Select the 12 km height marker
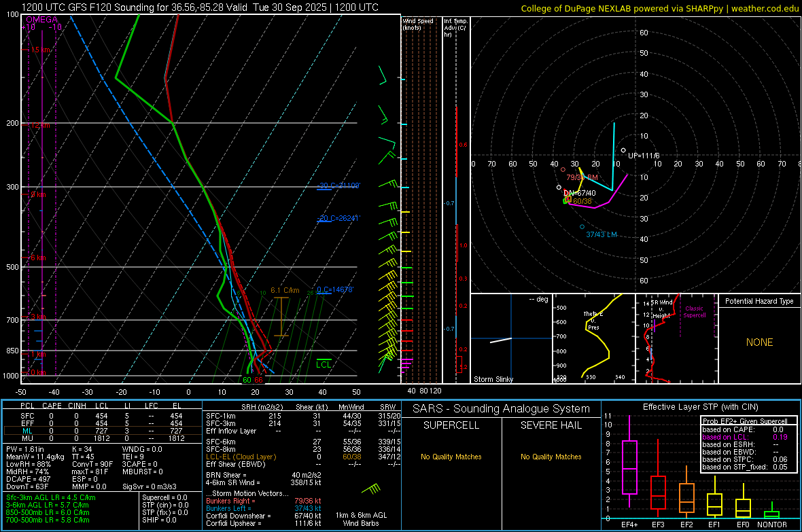The height and width of the screenshot is (532, 802). [39, 125]
